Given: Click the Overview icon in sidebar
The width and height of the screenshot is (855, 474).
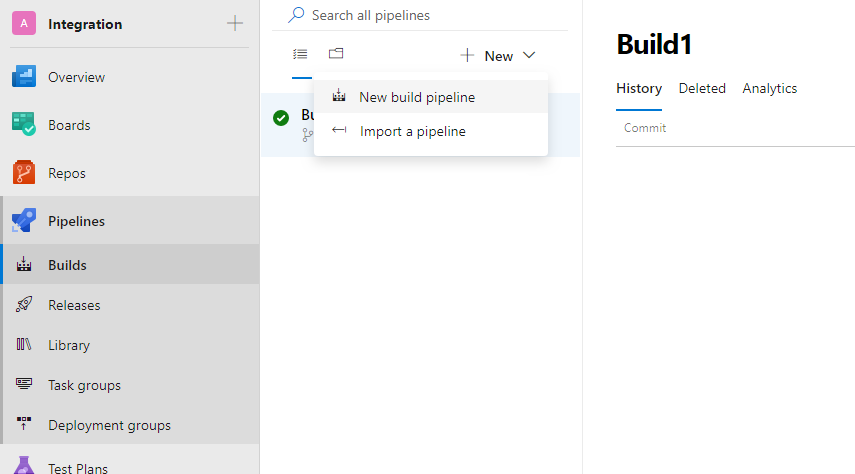Looking at the screenshot, I should click(x=24, y=77).
